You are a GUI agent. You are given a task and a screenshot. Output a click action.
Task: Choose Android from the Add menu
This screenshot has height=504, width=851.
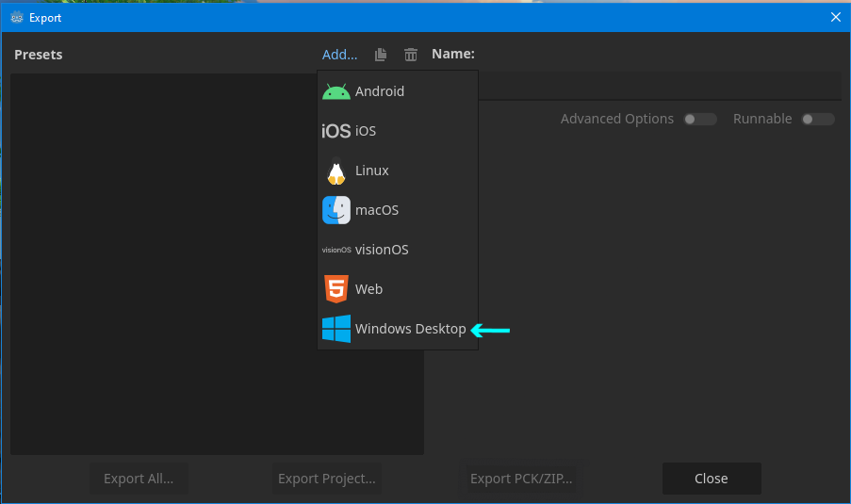click(398, 91)
